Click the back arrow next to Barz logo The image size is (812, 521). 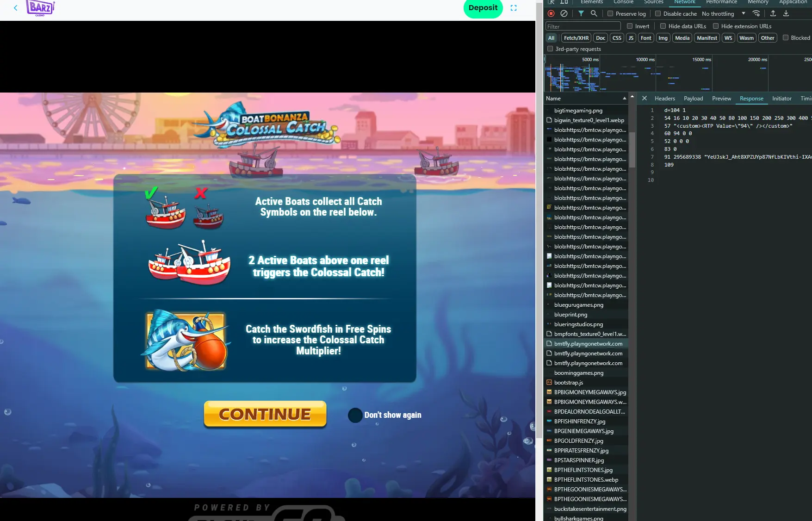(16, 8)
